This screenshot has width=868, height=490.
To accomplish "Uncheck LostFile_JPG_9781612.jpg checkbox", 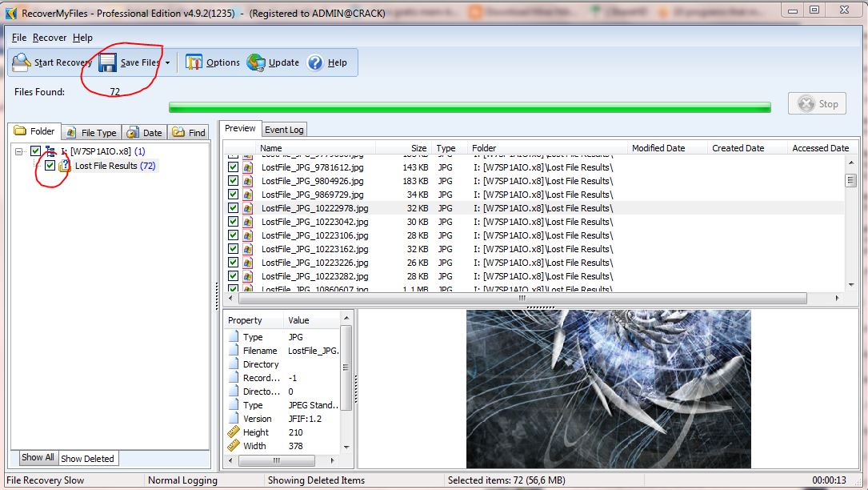I will click(233, 167).
